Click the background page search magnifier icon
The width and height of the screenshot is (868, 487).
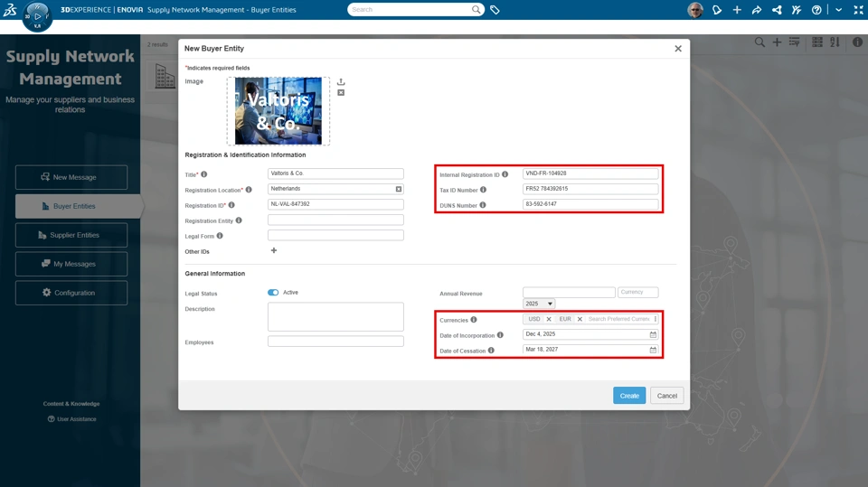click(759, 42)
